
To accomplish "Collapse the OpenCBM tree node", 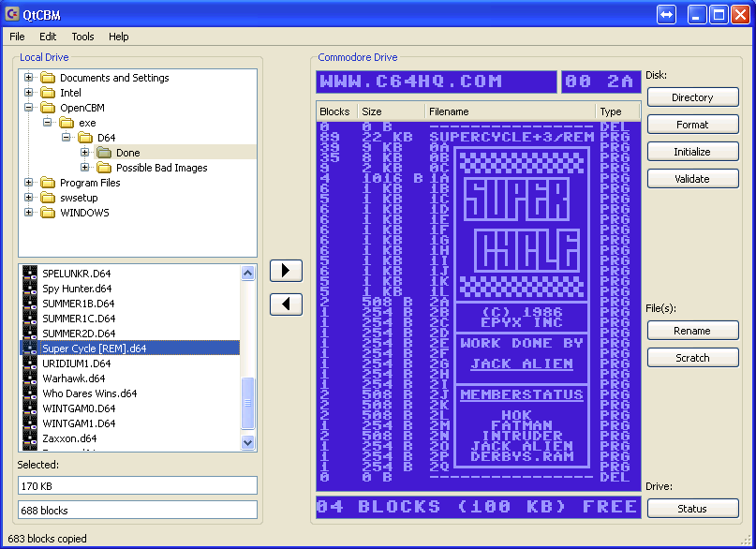I will [28, 107].
